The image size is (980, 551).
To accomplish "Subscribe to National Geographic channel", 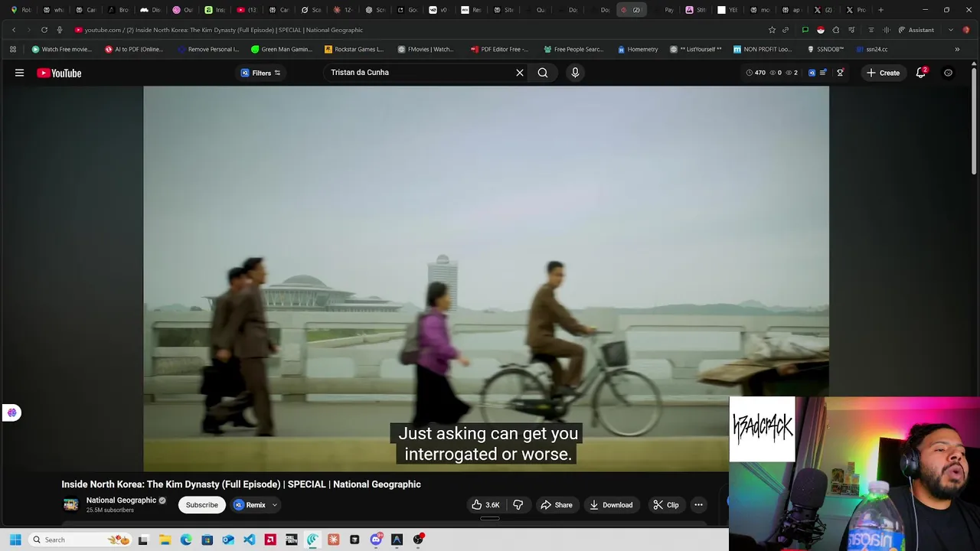I will 202,505.
